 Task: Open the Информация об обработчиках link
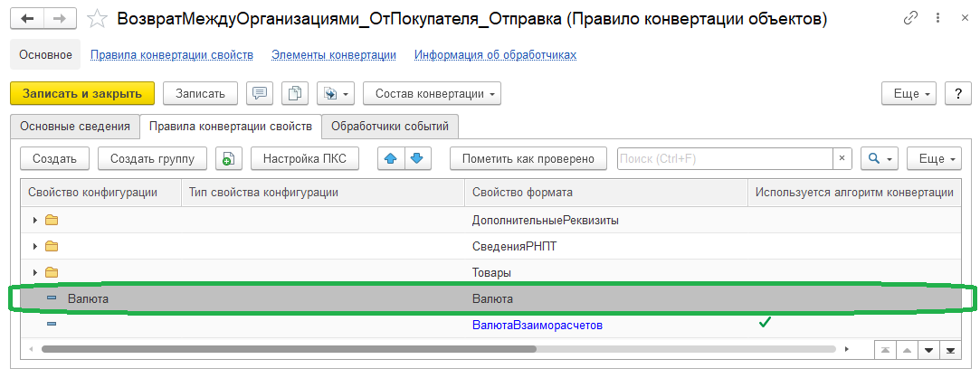495,55
